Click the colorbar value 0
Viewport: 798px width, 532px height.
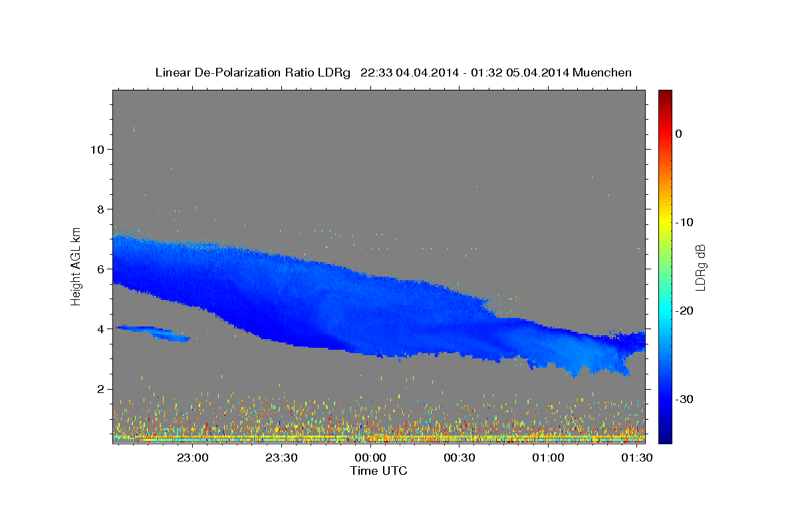pos(679,134)
